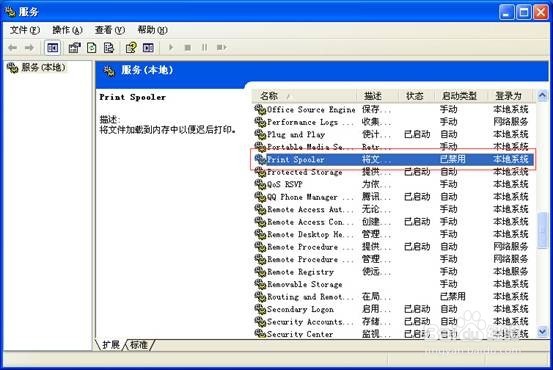Select the QQ Phone Manager service name

click(302, 197)
